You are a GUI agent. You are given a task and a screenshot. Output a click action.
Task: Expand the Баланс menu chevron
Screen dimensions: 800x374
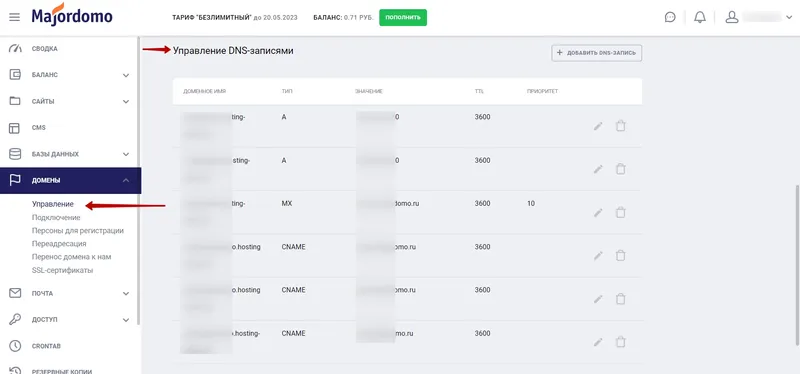126,76
